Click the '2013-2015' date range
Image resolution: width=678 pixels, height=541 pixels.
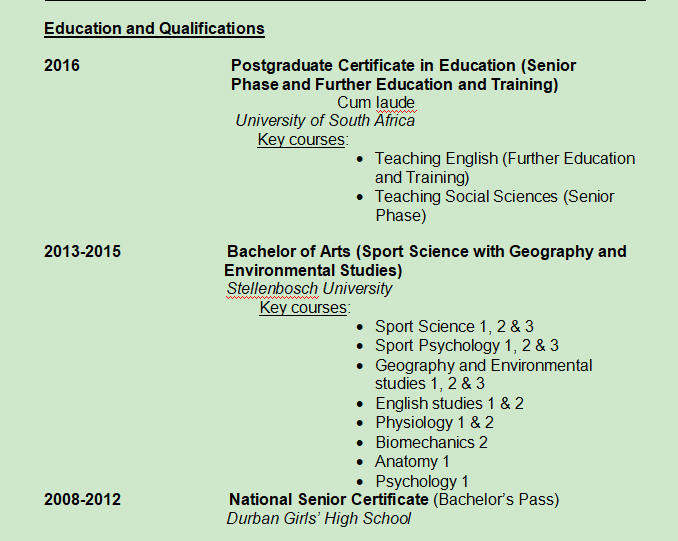click(82, 251)
